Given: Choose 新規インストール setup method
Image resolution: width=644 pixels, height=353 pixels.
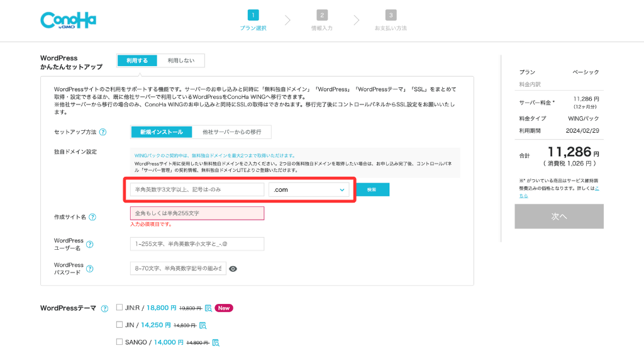Looking at the screenshot, I should 162,132.
